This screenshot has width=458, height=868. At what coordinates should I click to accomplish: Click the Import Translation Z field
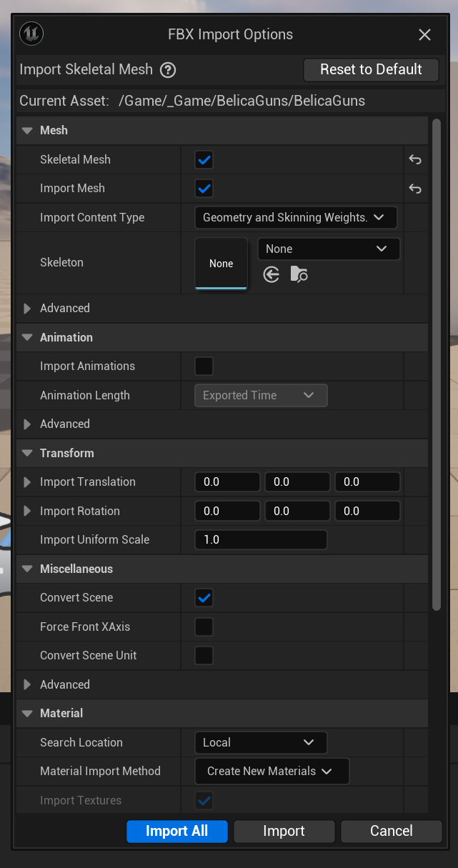(367, 482)
